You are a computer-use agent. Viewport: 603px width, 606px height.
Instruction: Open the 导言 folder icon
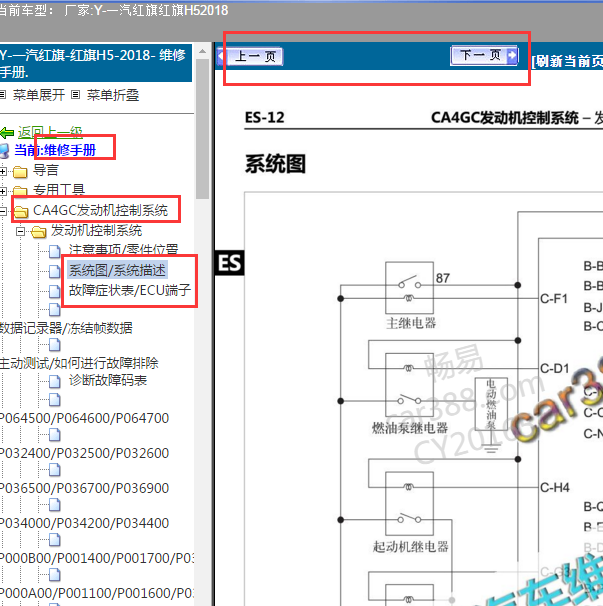click(x=20, y=172)
